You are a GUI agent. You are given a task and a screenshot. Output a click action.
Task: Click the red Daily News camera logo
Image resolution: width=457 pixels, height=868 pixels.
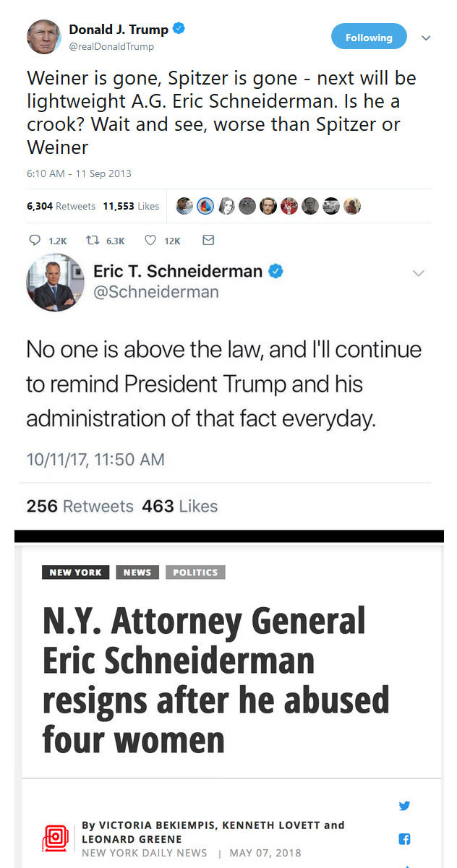[x=55, y=839]
